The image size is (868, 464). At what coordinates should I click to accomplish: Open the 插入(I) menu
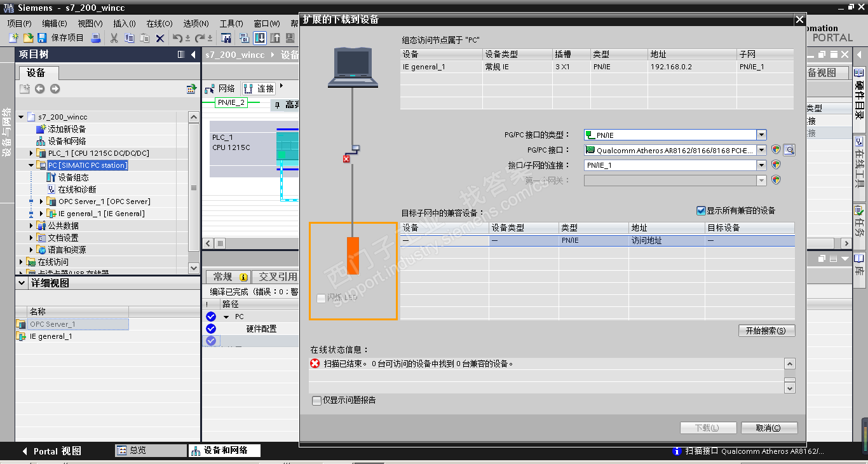(124, 24)
